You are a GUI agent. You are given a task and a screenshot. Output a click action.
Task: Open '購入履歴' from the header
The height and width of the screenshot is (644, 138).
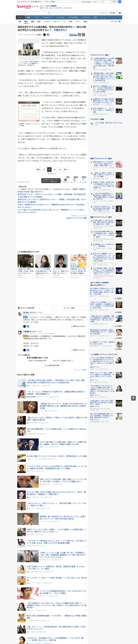click(x=112, y=13)
